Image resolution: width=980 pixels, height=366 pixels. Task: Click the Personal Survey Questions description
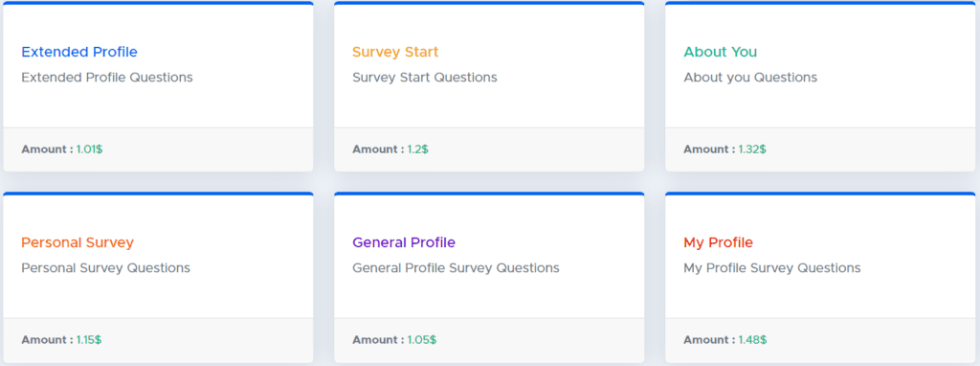point(105,268)
